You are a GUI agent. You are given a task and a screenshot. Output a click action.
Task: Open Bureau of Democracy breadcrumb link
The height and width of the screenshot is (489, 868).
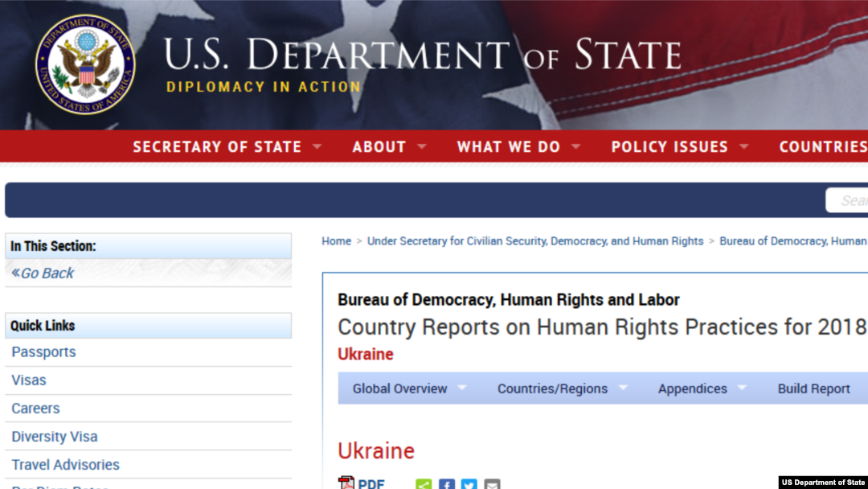coord(793,241)
